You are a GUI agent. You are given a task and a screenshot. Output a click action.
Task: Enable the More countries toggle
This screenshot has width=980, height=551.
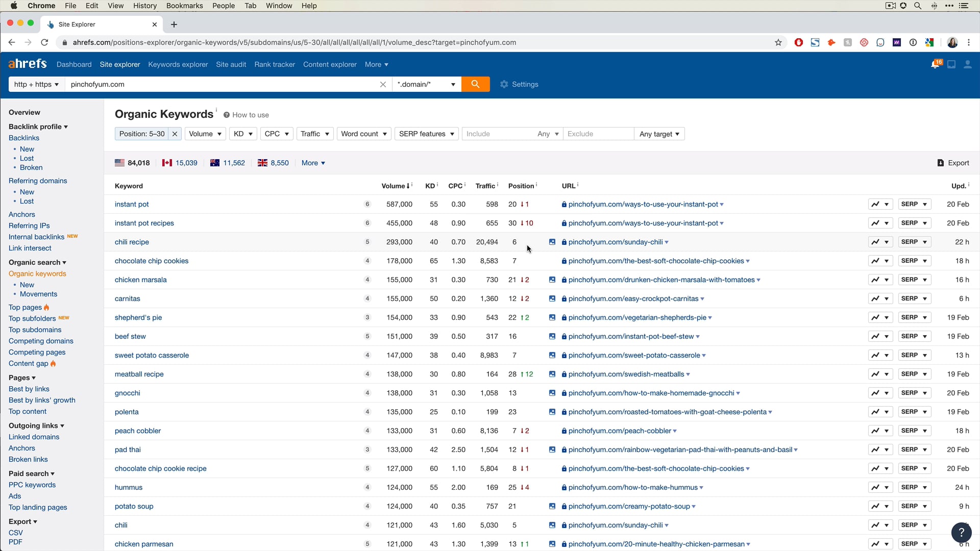(x=313, y=163)
